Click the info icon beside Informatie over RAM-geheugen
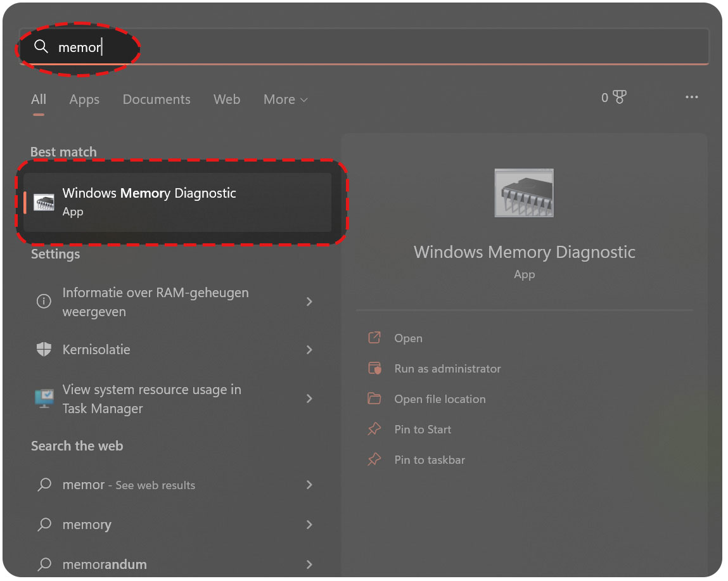The height and width of the screenshot is (581, 728). click(x=44, y=302)
